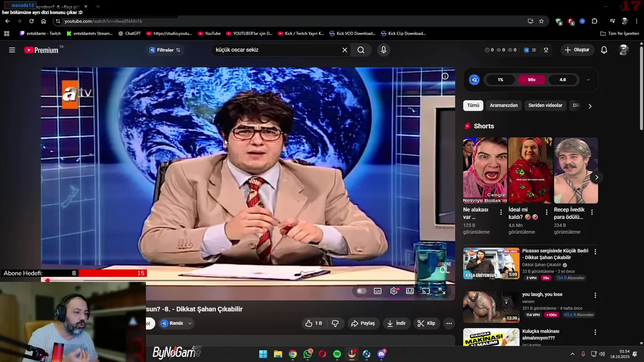Expand the stats panel chevron
The height and width of the screenshot is (362, 644).
(588, 79)
